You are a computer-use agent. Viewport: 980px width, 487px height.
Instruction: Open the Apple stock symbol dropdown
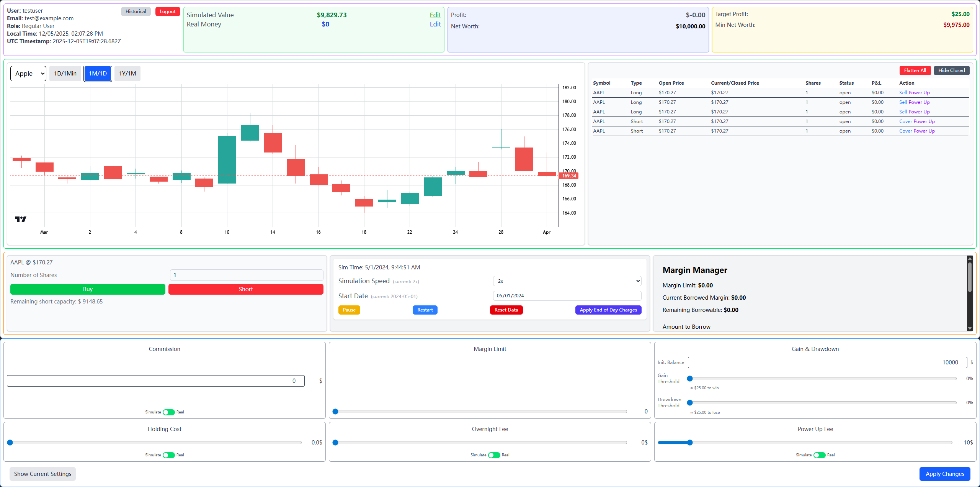tap(28, 74)
